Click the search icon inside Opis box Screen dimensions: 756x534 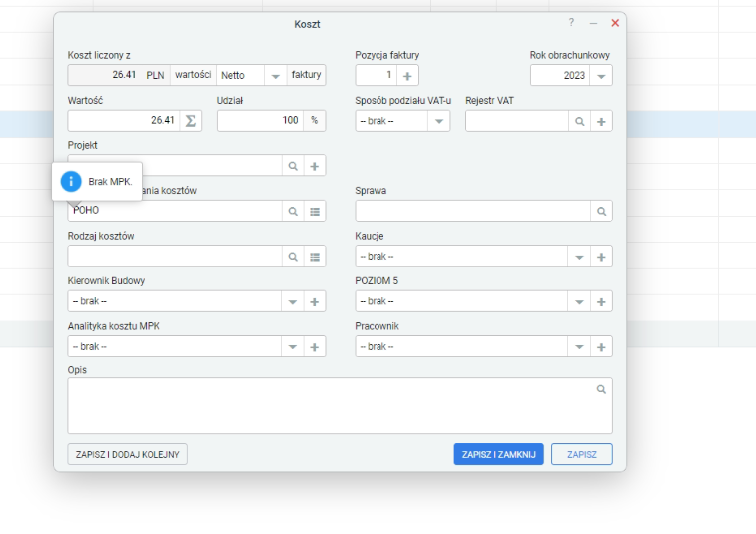601,389
